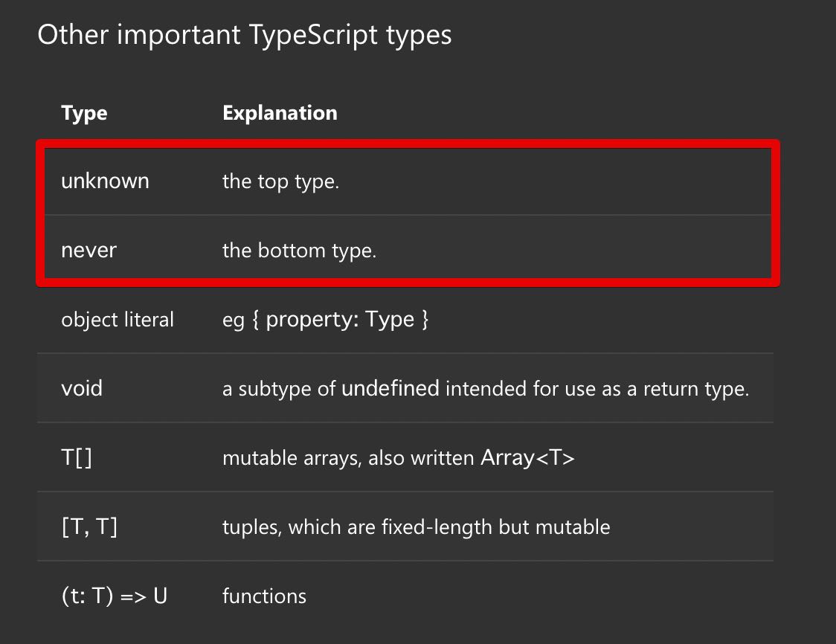The height and width of the screenshot is (644, 836).
Task: Click 'mutable arrays, also written' text
Action: (x=348, y=457)
